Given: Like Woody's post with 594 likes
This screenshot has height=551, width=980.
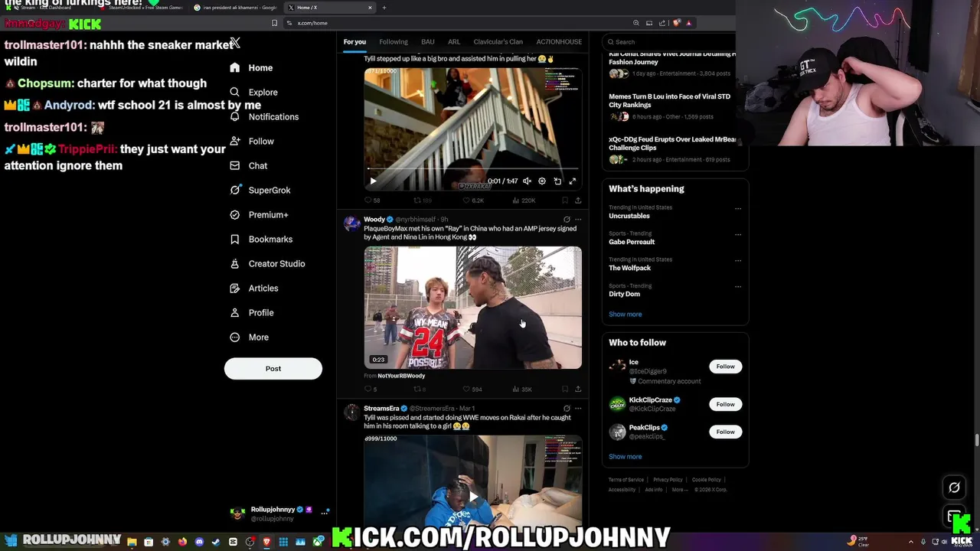Looking at the screenshot, I should [x=474, y=390].
